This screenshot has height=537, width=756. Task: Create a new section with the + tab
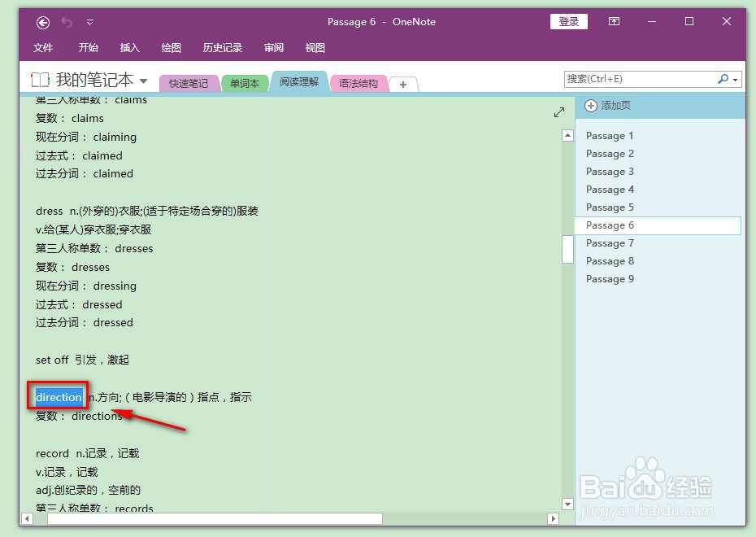click(x=403, y=84)
